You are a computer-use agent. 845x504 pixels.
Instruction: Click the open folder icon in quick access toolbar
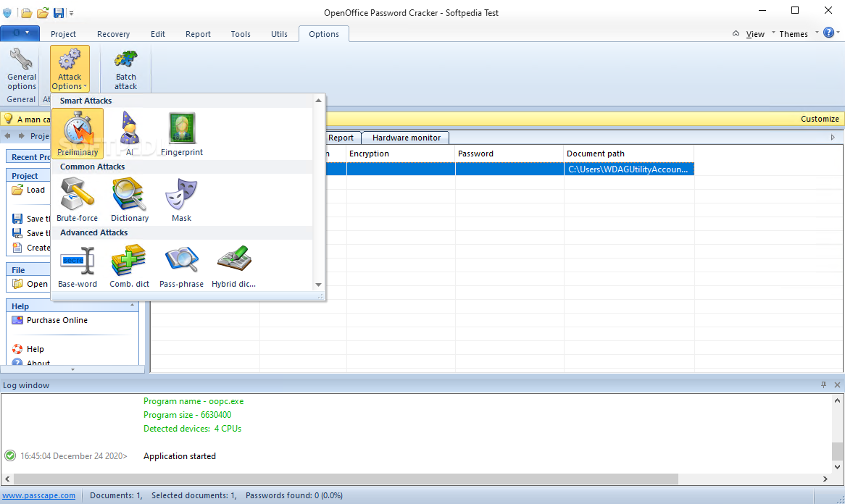[x=26, y=12]
